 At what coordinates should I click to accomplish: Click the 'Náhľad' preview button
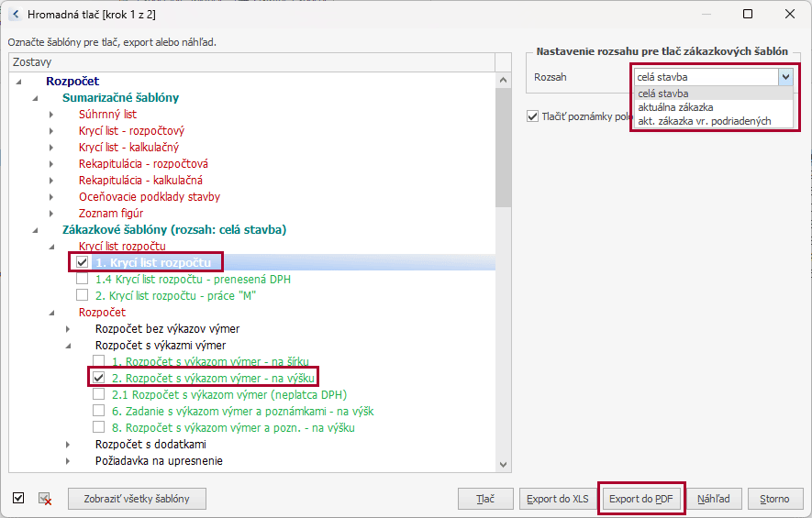pos(713,499)
